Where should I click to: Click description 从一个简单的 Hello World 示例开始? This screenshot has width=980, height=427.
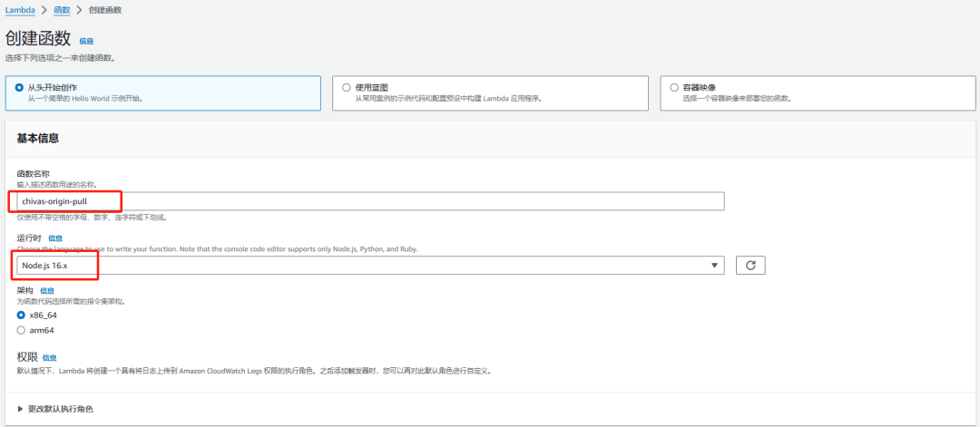[84, 99]
